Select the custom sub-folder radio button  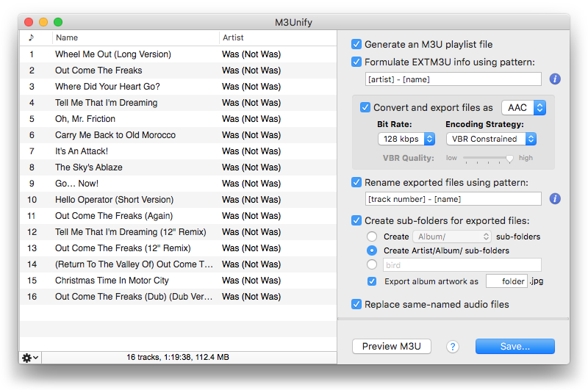click(x=372, y=264)
